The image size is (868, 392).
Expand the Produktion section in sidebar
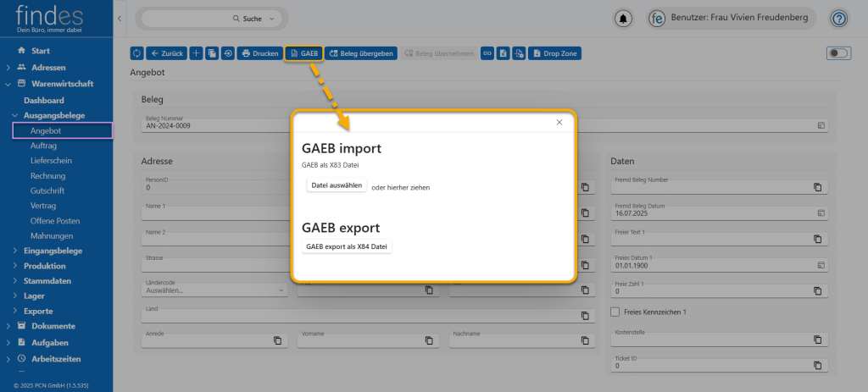point(15,266)
